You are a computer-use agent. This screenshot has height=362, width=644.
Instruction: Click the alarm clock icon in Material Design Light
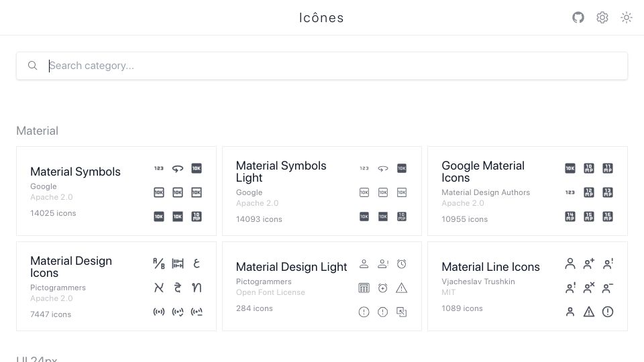point(402,263)
